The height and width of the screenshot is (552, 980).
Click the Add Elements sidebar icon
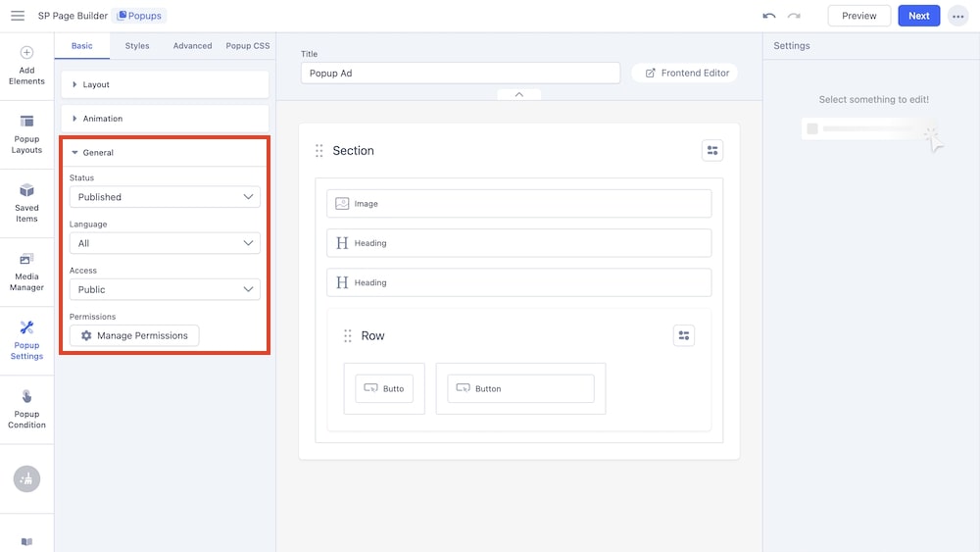(26, 65)
